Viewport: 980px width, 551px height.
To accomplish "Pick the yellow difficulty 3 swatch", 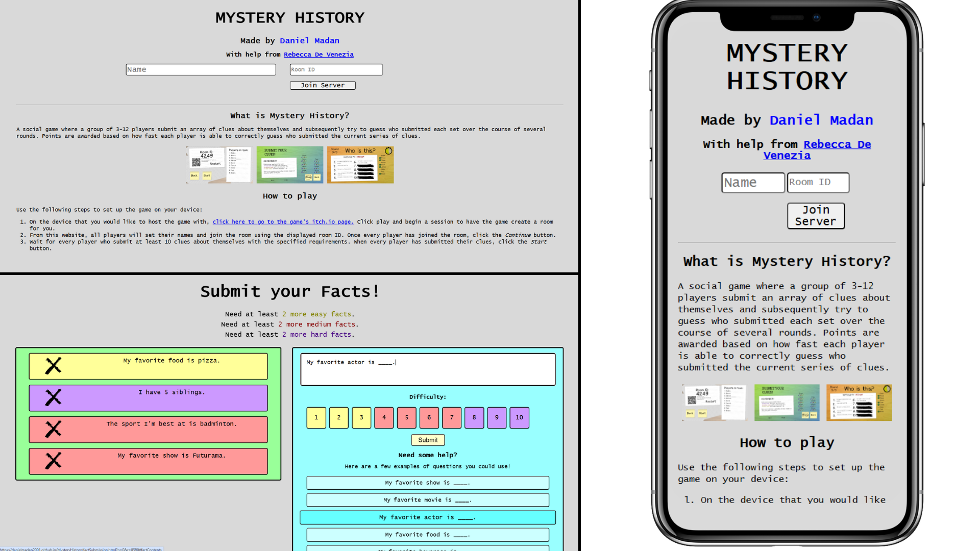I will coord(361,417).
